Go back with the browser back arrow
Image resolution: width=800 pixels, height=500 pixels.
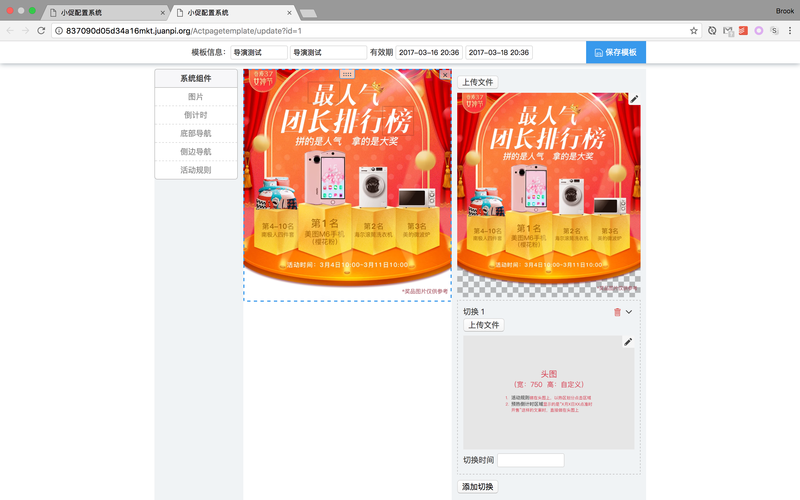[10, 31]
